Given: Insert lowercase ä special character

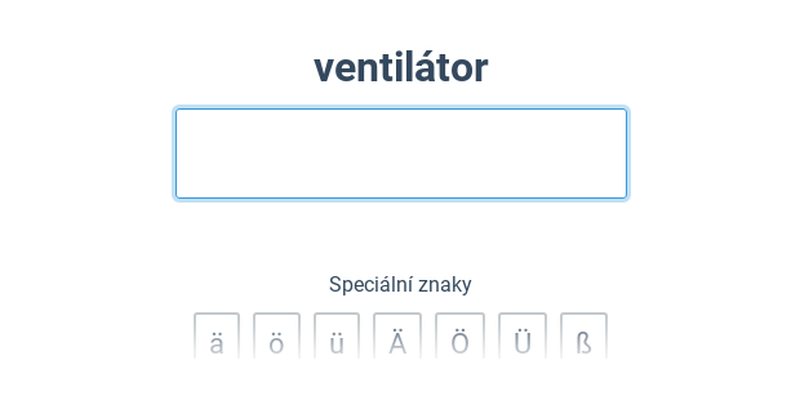Looking at the screenshot, I should [x=217, y=338].
